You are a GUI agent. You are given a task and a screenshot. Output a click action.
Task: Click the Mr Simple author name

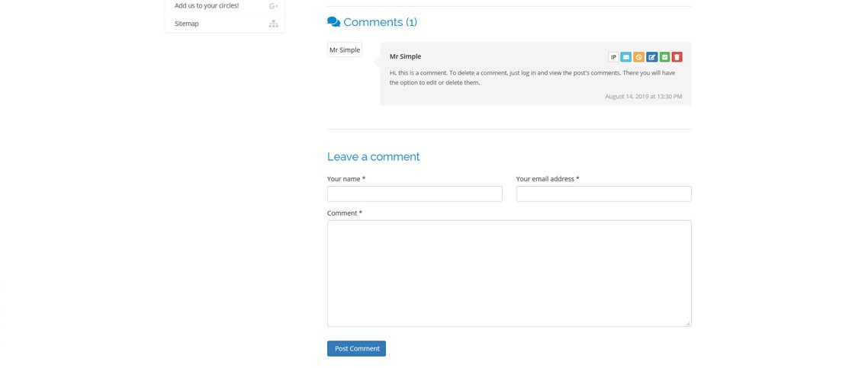point(405,56)
